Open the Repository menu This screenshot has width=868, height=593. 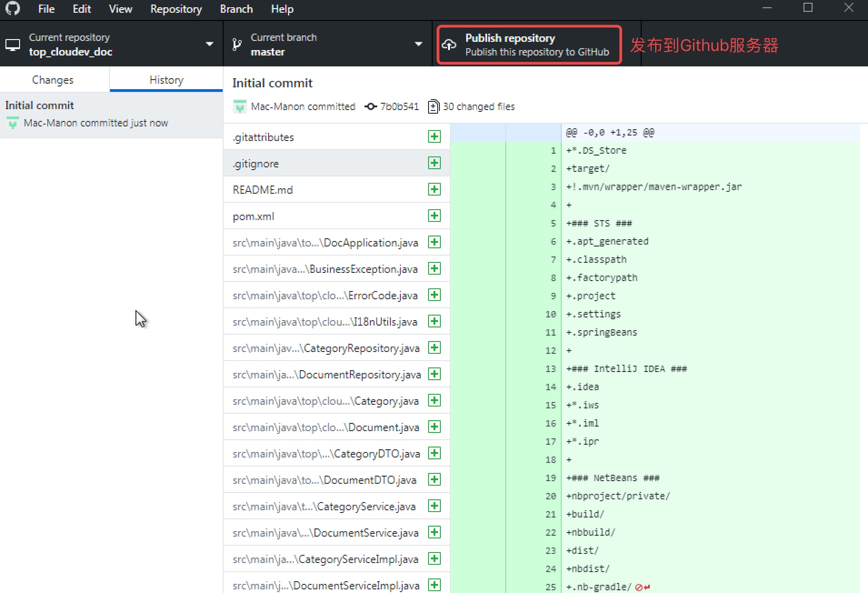[176, 9]
